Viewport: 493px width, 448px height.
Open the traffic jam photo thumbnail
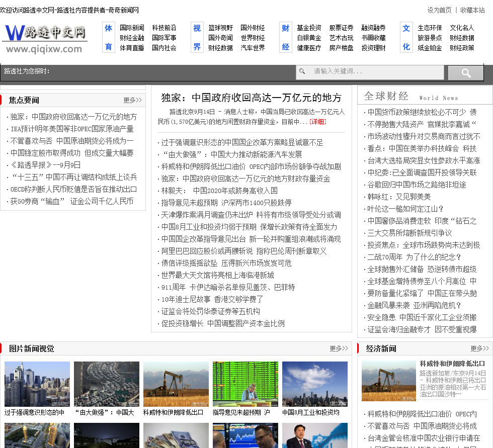coord(107,384)
